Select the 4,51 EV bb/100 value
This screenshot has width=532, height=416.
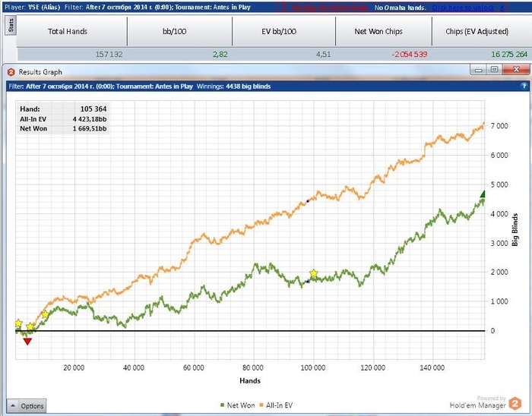point(323,54)
